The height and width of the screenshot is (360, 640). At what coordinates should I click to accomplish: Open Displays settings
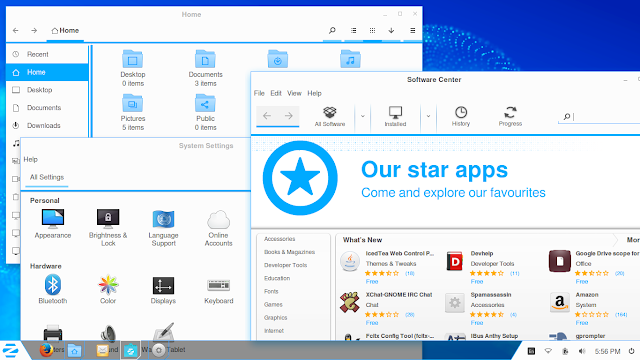pos(163,289)
